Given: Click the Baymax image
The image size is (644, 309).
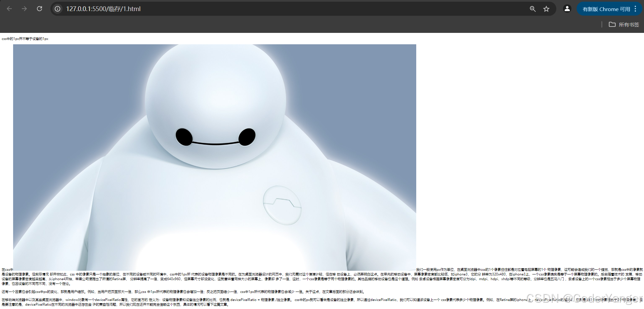Looking at the screenshot, I should [x=215, y=157].
